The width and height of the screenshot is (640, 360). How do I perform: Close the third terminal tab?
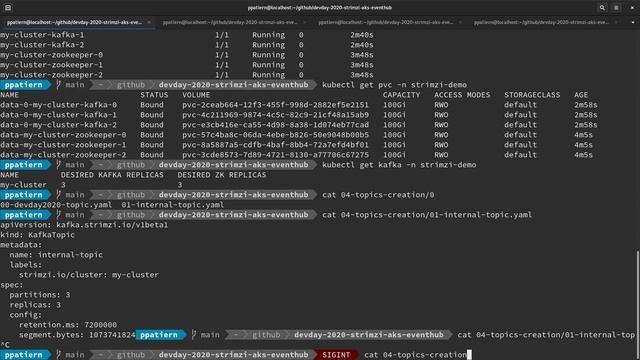click(x=460, y=22)
